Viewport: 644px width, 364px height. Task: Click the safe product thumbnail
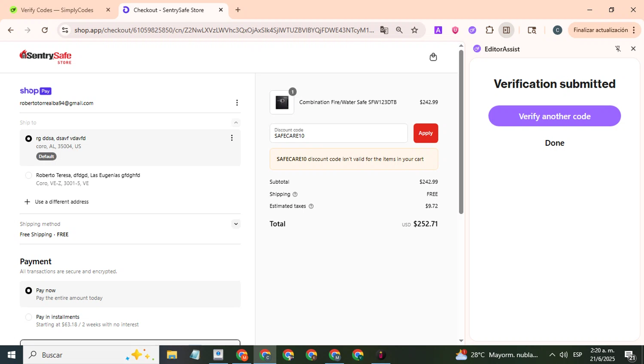click(282, 102)
